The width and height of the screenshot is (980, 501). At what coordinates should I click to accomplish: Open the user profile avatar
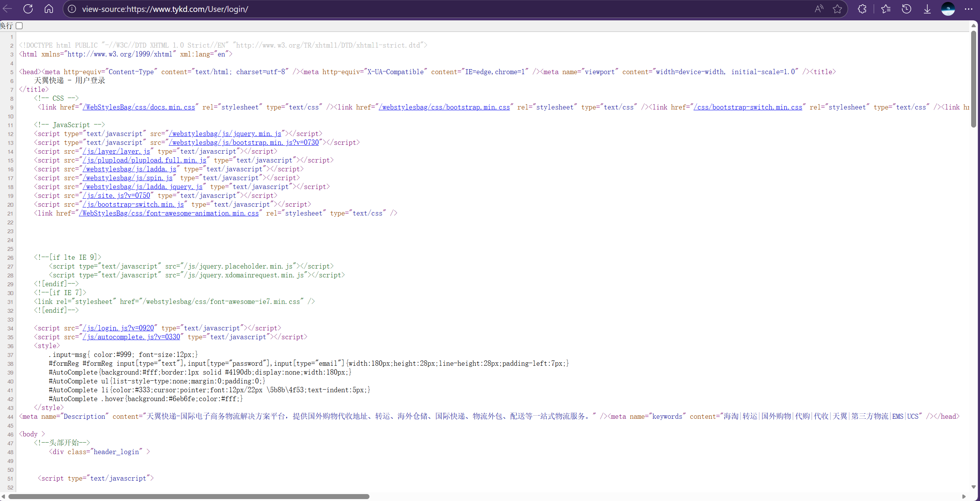point(948,9)
